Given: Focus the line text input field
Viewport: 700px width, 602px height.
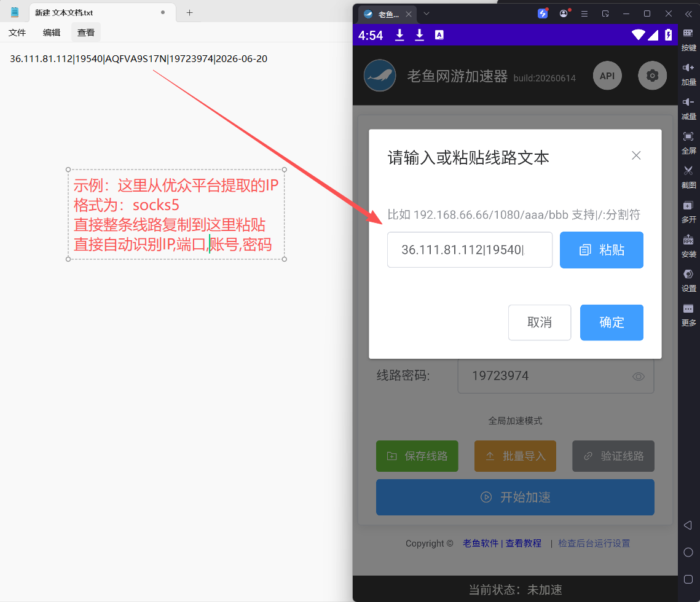Looking at the screenshot, I should (470, 250).
